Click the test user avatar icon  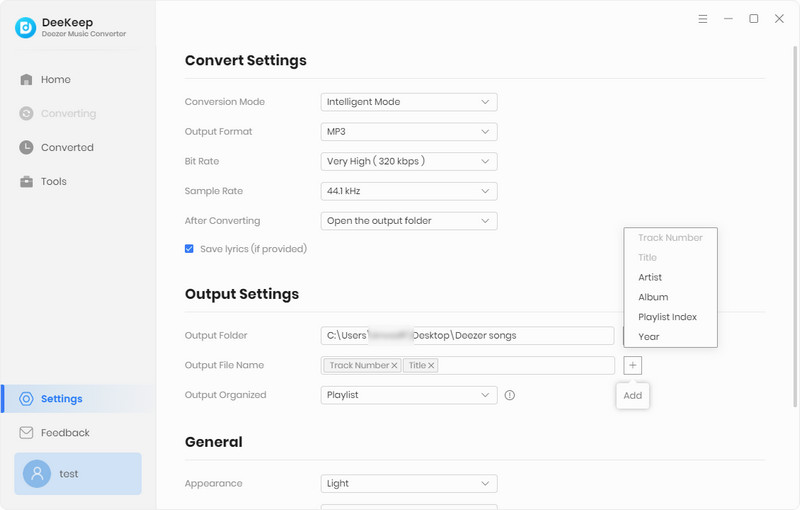coord(37,474)
